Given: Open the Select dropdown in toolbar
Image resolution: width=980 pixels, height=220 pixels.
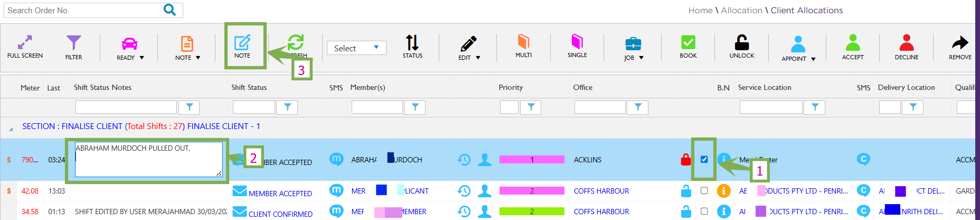Looking at the screenshot, I should pyautogui.click(x=356, y=48).
